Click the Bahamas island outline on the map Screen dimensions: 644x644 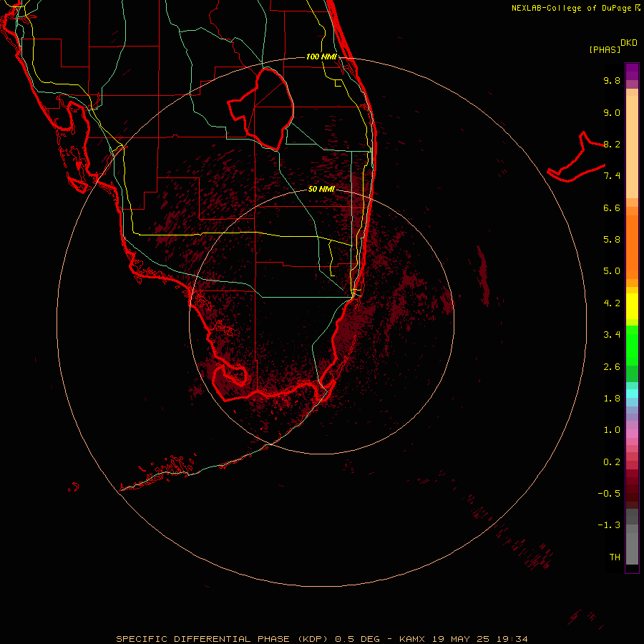(x=576, y=157)
